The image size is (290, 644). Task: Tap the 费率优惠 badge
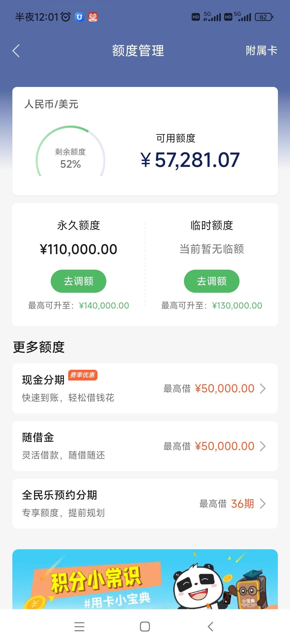(83, 375)
